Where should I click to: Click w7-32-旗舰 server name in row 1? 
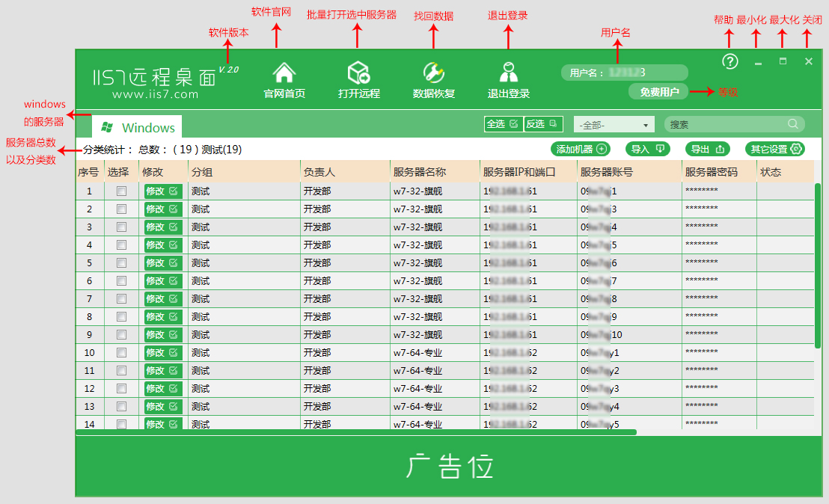[417, 191]
